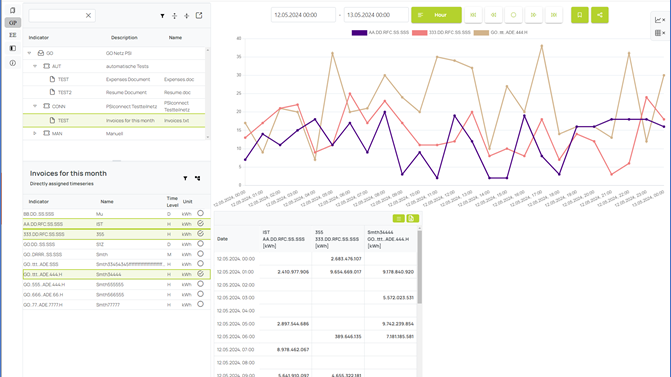Open the hierarchy icon in Invoices panel
This screenshot has width=671, height=377.
click(x=197, y=178)
